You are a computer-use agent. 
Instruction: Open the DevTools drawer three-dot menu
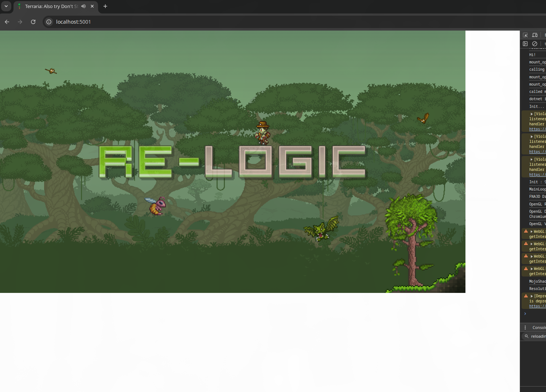pyautogui.click(x=525, y=328)
